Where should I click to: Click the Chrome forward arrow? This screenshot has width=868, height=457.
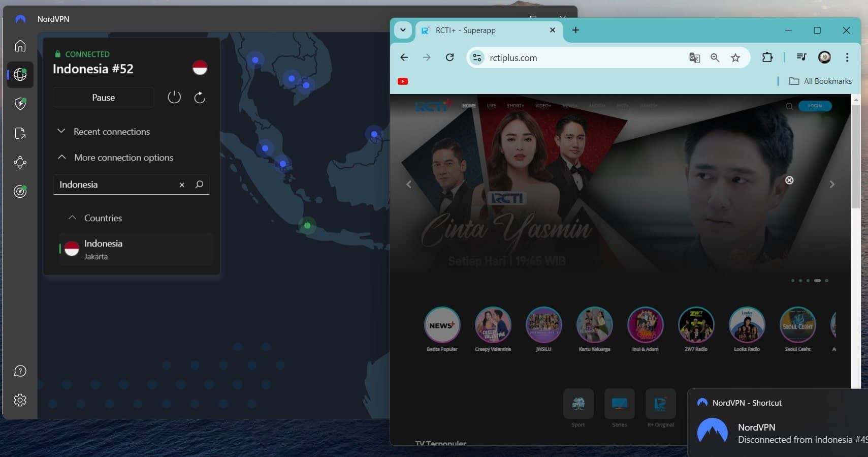(x=427, y=57)
